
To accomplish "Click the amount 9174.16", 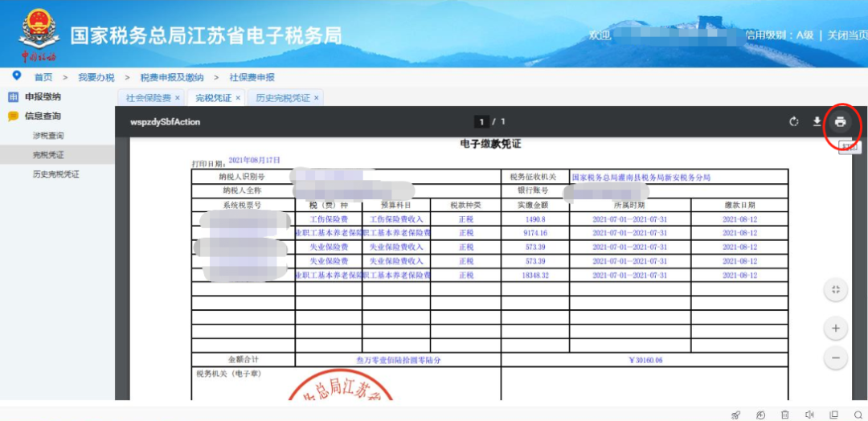I will tap(534, 233).
